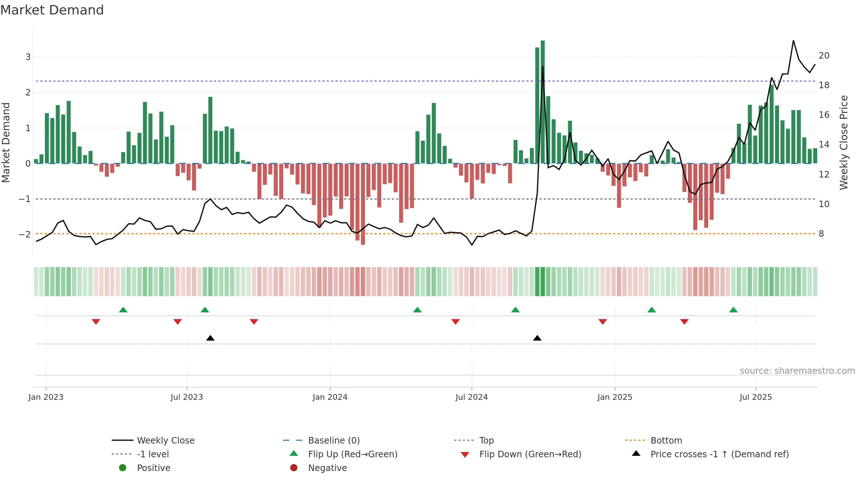Click the darkest green cell in the heat strip
868x488 pixels.
(543, 282)
